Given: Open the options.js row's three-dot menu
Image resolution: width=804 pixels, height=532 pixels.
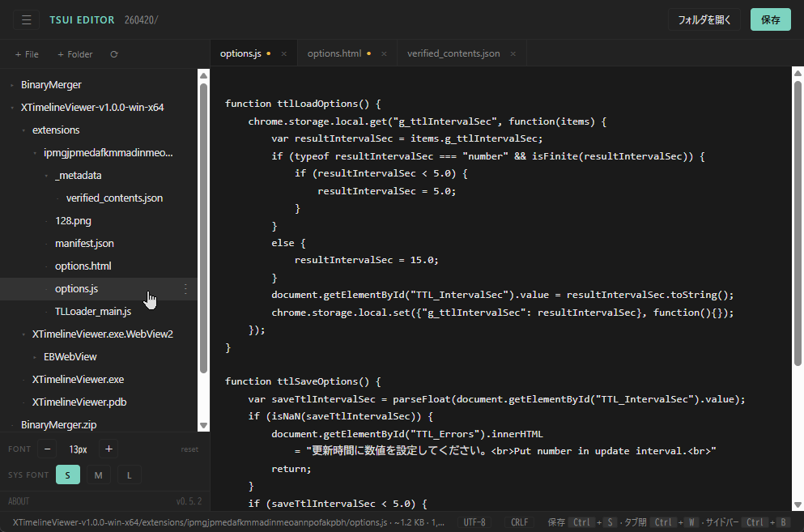Looking at the screenshot, I should click(x=185, y=289).
